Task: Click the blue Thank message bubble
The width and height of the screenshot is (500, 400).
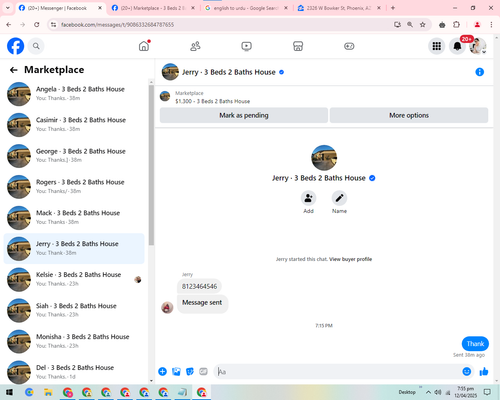Action: coord(475,344)
